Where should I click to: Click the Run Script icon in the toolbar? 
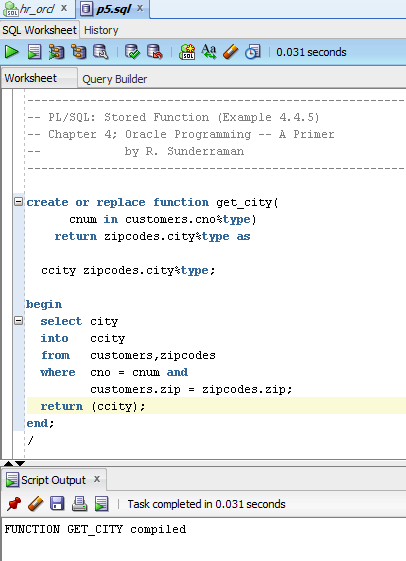[34, 52]
